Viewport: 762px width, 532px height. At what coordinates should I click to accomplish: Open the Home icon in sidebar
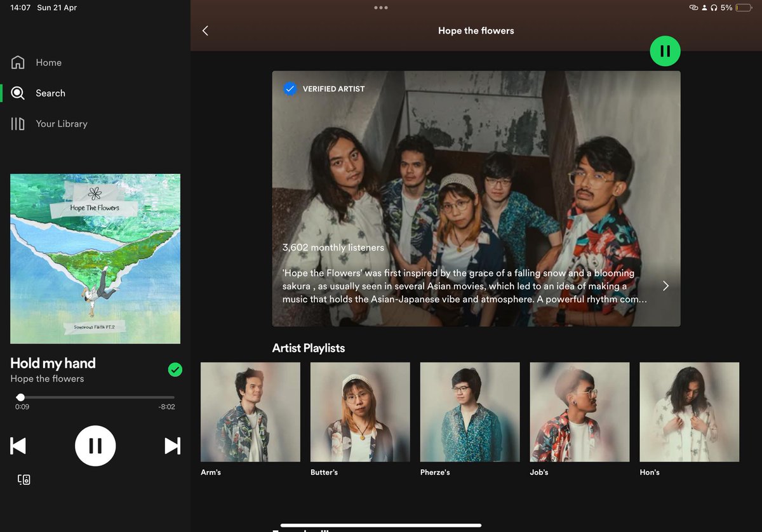18,62
